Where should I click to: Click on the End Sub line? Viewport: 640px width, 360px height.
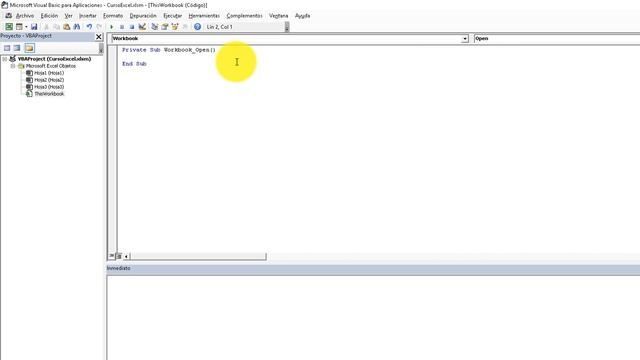[x=134, y=64]
